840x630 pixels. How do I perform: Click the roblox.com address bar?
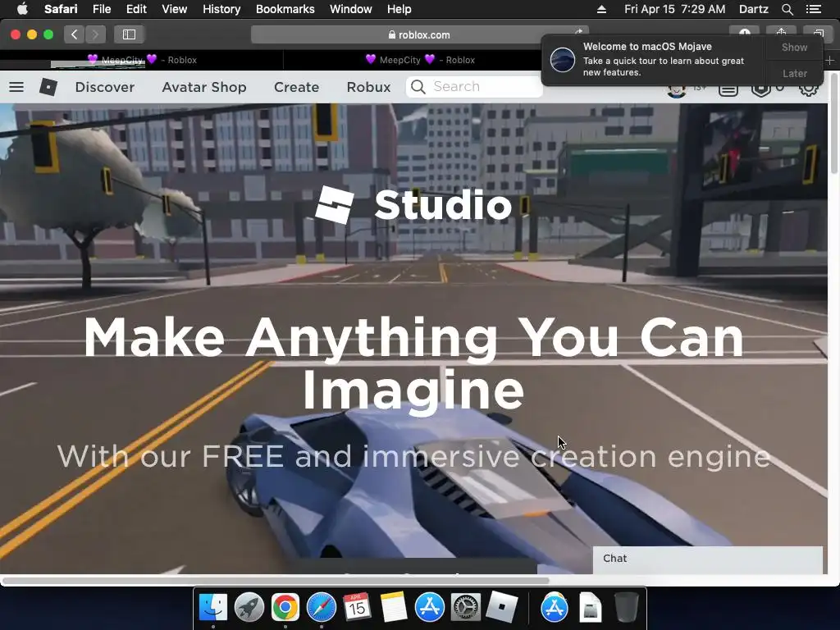click(419, 34)
